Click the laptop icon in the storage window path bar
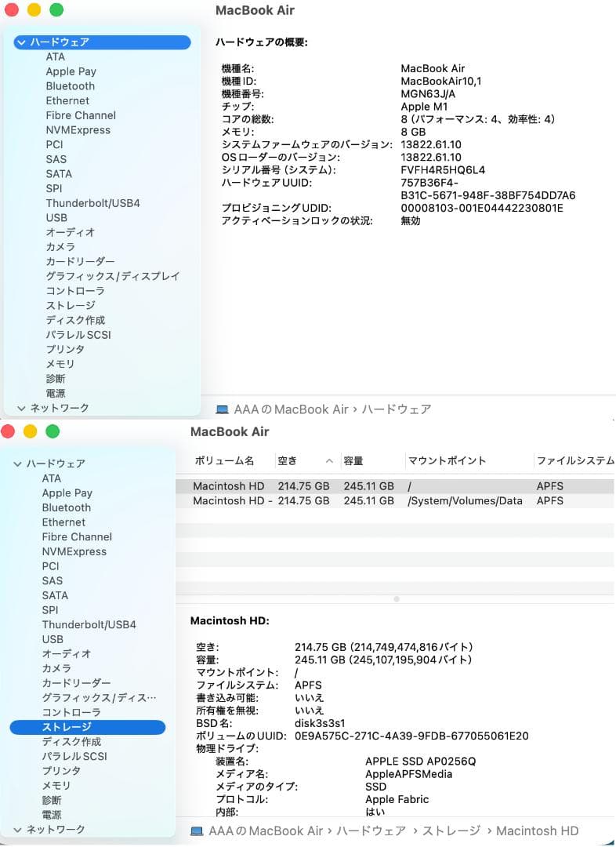The width and height of the screenshot is (616, 847). click(197, 831)
